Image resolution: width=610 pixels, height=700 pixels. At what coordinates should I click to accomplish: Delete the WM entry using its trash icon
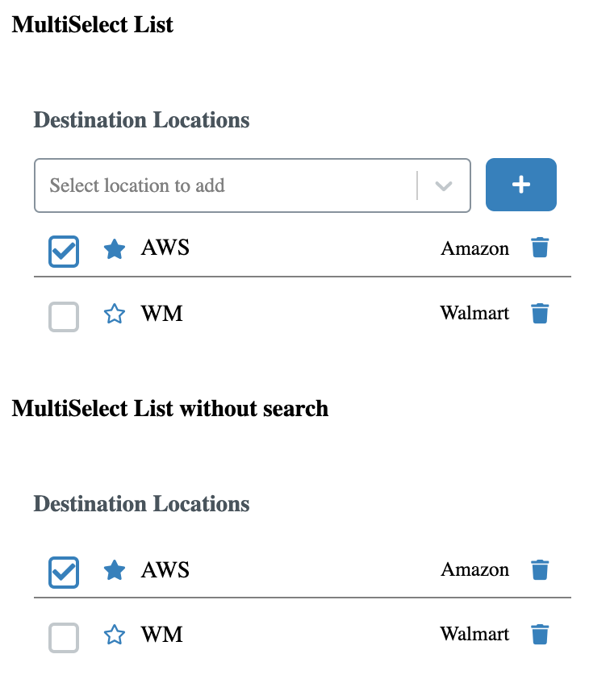pyautogui.click(x=540, y=313)
